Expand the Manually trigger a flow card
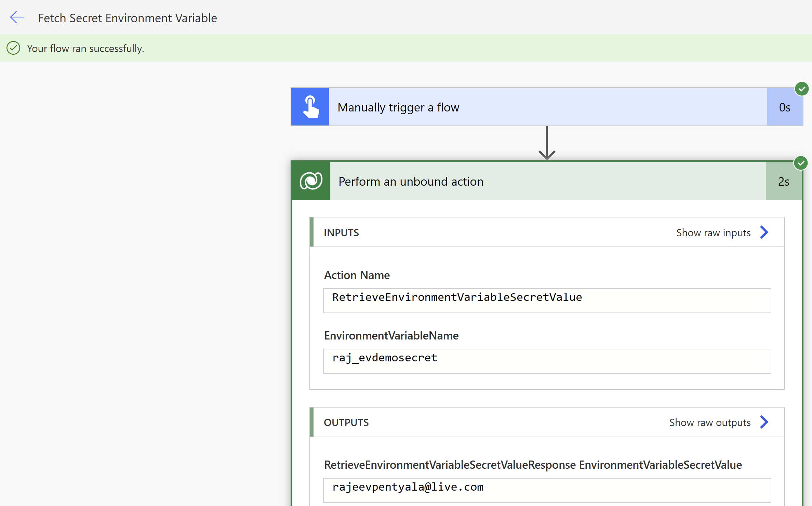The image size is (812, 506). click(x=398, y=107)
